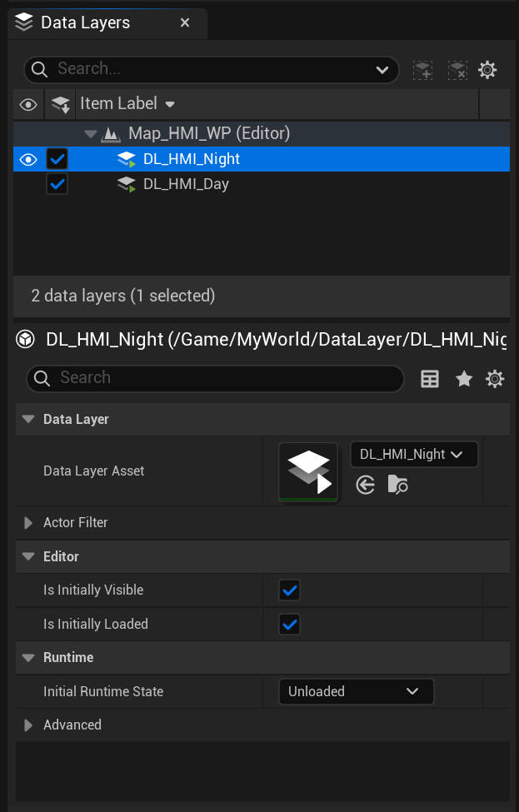Select the Data Layers tab
The height and width of the screenshot is (812, 519).
click(x=85, y=22)
